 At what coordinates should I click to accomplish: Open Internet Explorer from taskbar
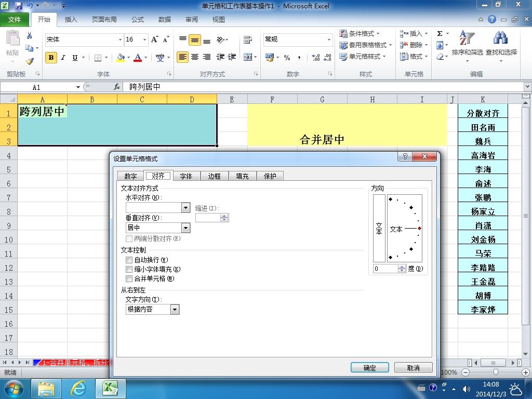tap(78, 389)
